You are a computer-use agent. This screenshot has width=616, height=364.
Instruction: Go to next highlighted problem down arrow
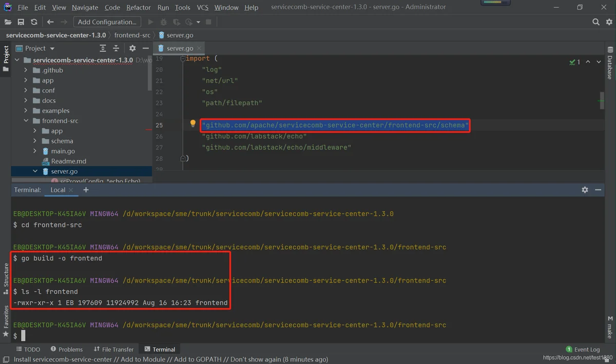pos(599,62)
